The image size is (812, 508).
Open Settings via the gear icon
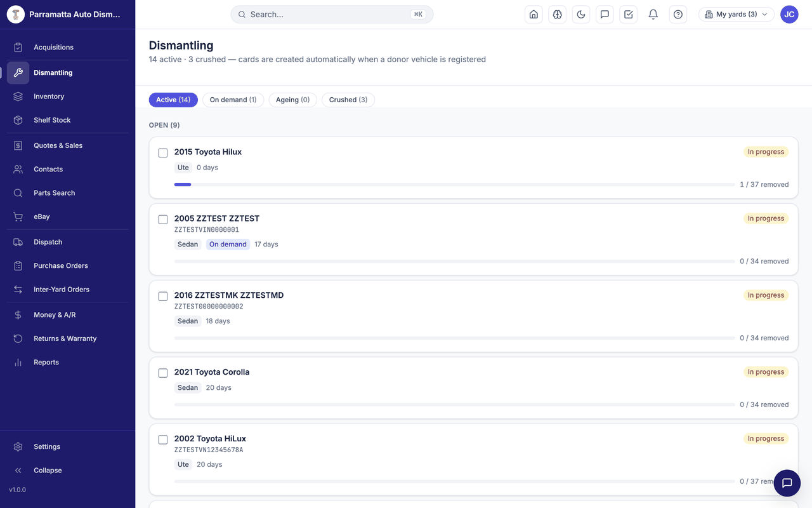pyautogui.click(x=18, y=446)
